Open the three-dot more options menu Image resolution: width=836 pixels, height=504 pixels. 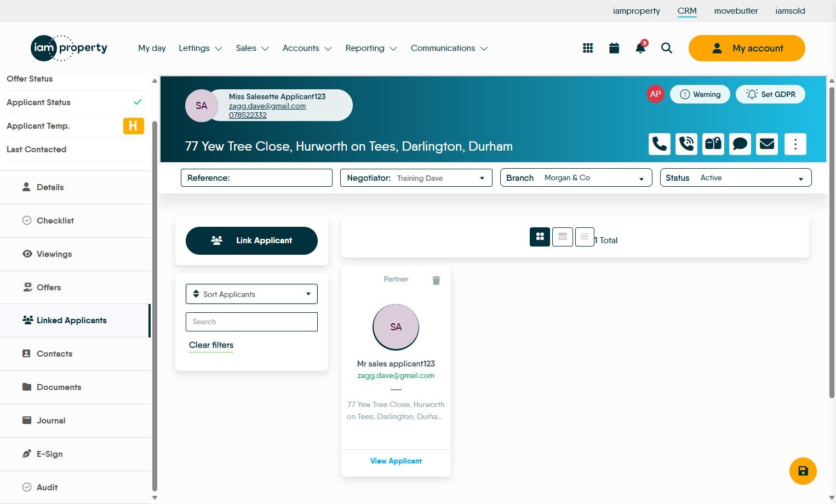[795, 144]
